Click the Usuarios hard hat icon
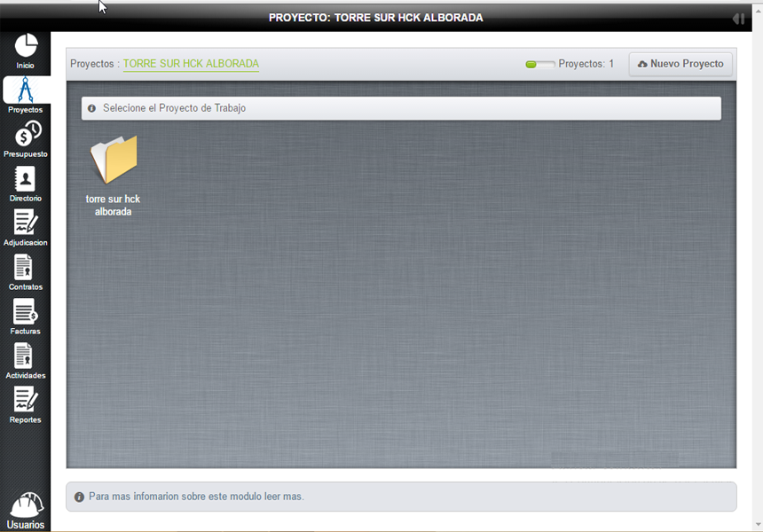The width and height of the screenshot is (763, 532). click(x=26, y=505)
